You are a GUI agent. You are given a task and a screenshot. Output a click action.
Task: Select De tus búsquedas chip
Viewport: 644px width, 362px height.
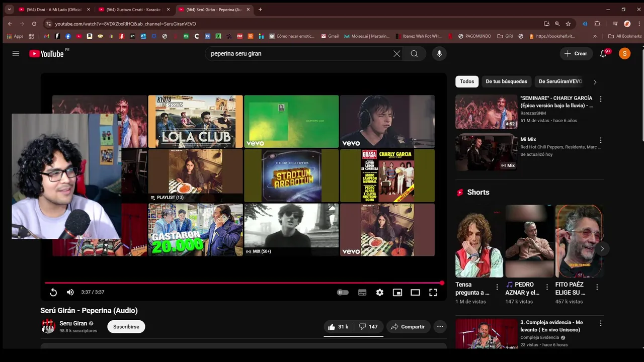506,81
